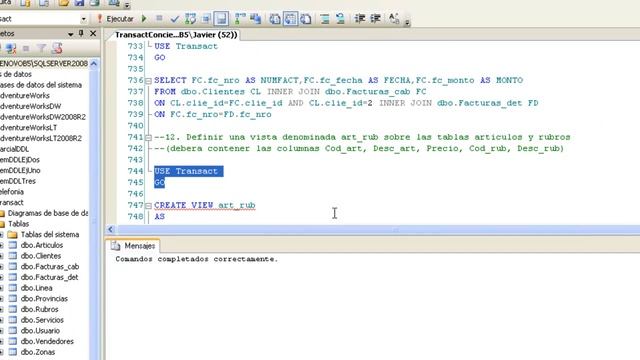Select the TransactConcie...B5\Javier (52) tab

176,35
